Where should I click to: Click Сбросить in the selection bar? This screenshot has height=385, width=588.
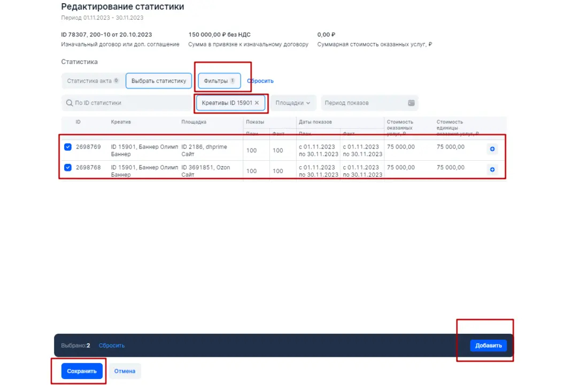click(x=112, y=345)
